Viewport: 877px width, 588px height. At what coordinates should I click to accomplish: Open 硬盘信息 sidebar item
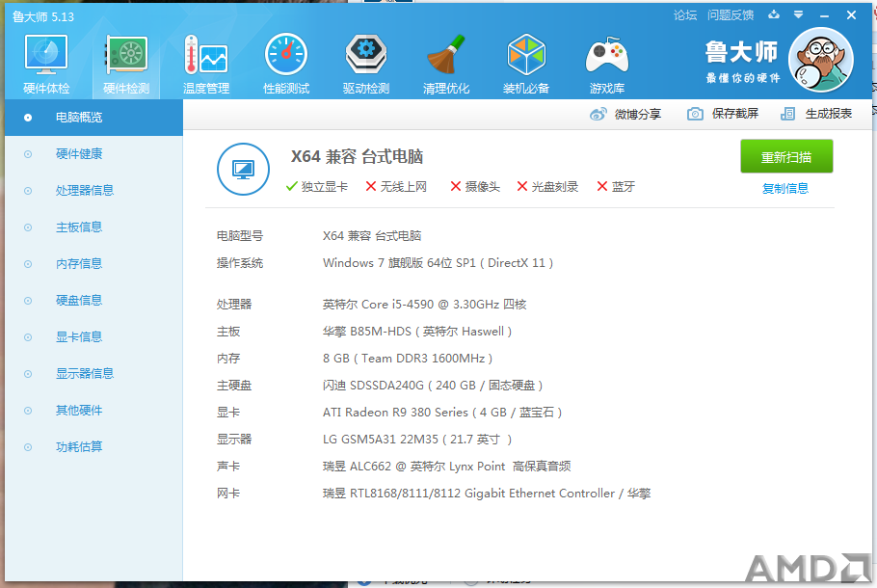pos(94,301)
